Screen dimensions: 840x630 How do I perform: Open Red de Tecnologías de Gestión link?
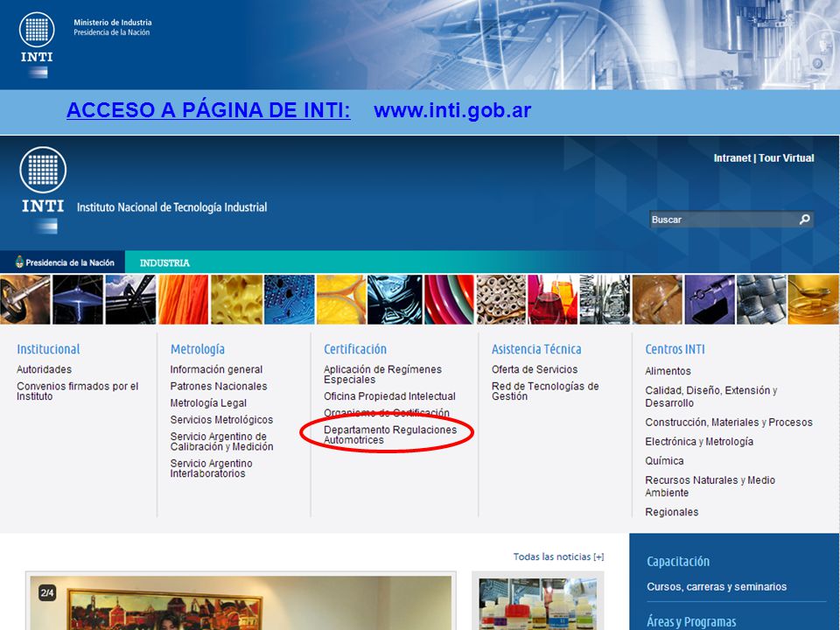click(545, 391)
